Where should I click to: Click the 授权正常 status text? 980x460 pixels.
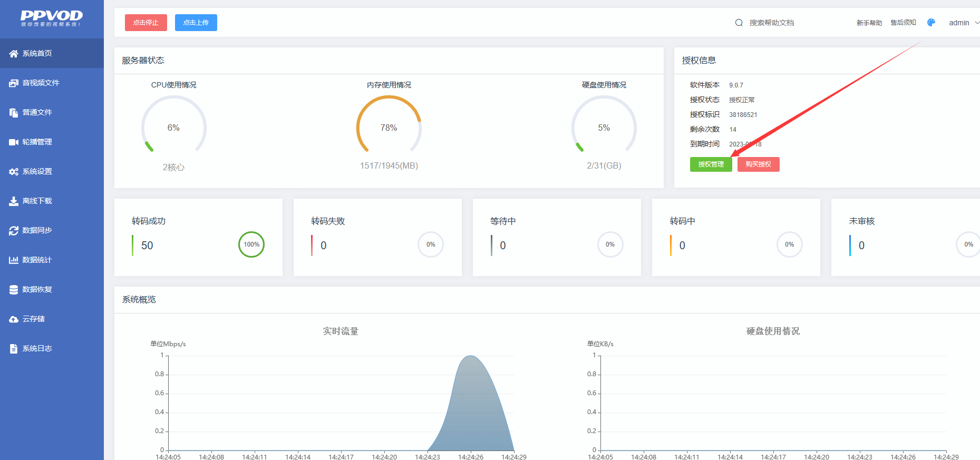coord(742,100)
